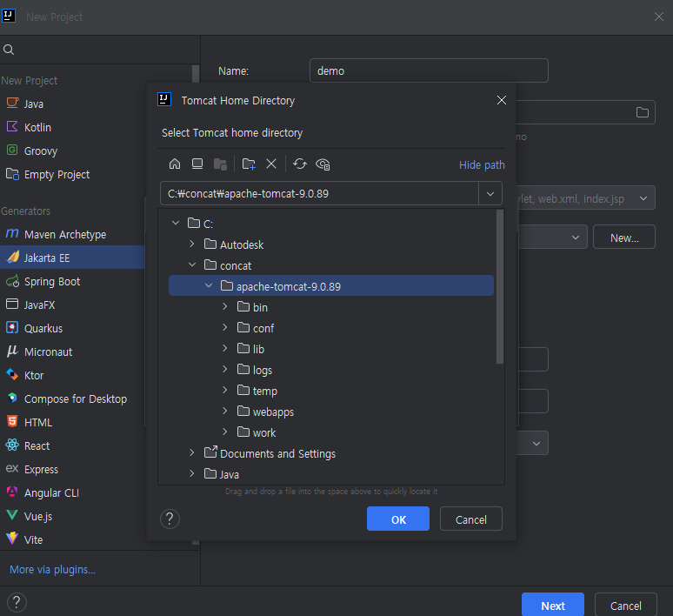Click Next in New Project window
This screenshot has width=673, height=616.
553,605
